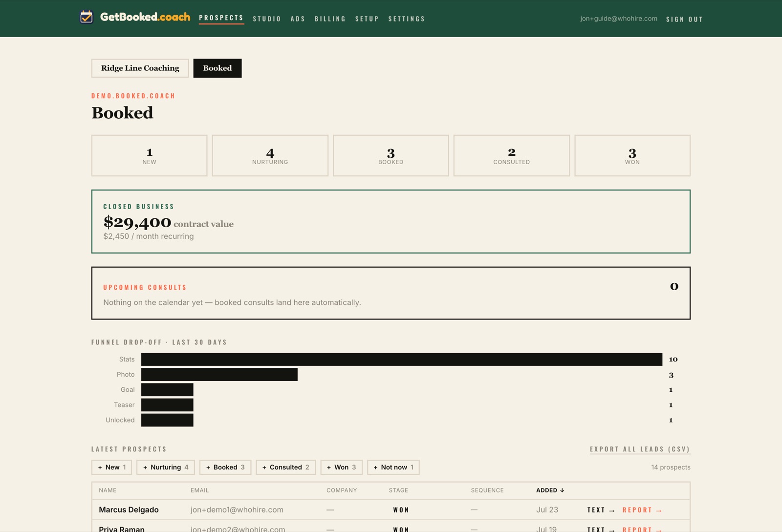782x532 pixels.
Task: Click the Stats funnel count 10
Action: (673, 359)
